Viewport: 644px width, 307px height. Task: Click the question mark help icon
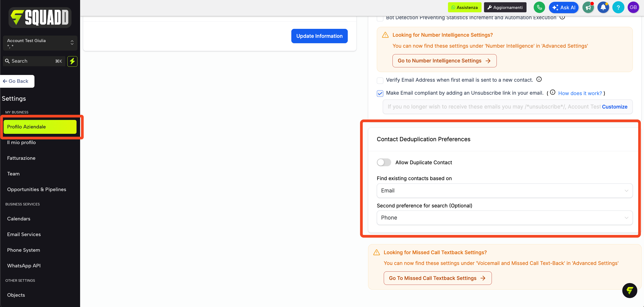pos(618,8)
